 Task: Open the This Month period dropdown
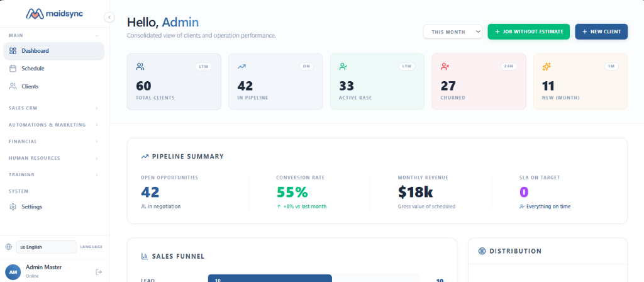click(x=453, y=31)
